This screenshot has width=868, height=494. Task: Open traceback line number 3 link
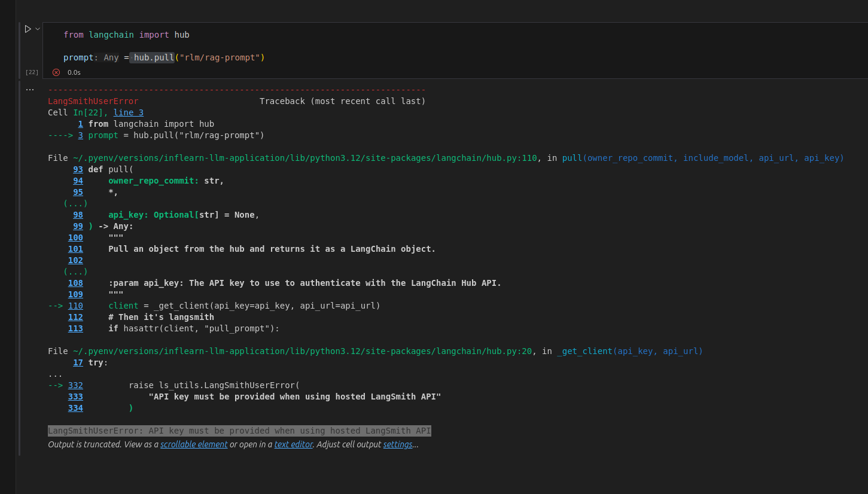[x=81, y=135]
